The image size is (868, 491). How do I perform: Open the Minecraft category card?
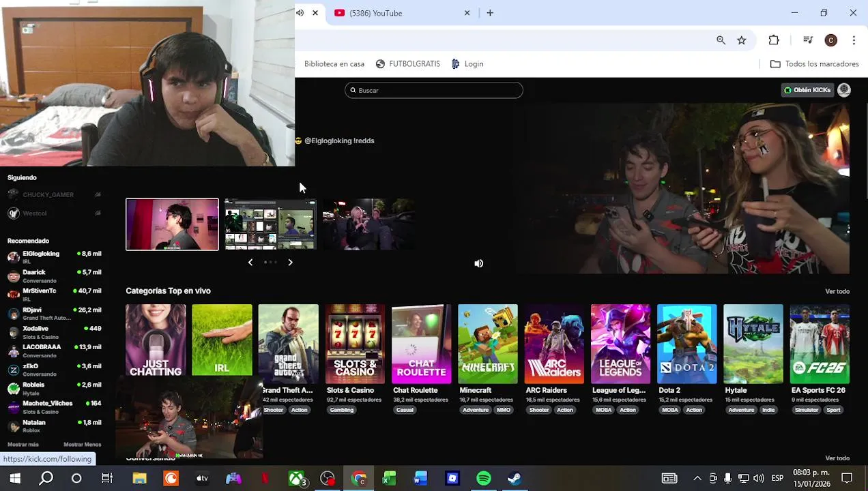pos(488,344)
